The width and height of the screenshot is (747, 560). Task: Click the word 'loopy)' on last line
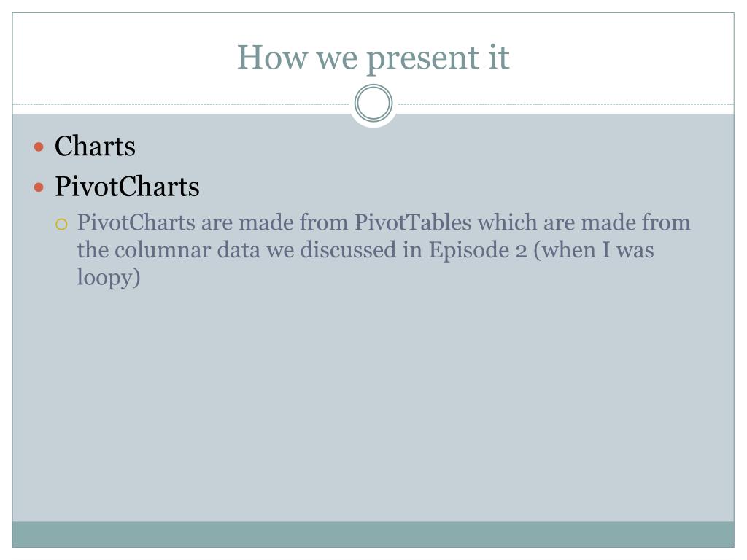pyautogui.click(x=109, y=278)
